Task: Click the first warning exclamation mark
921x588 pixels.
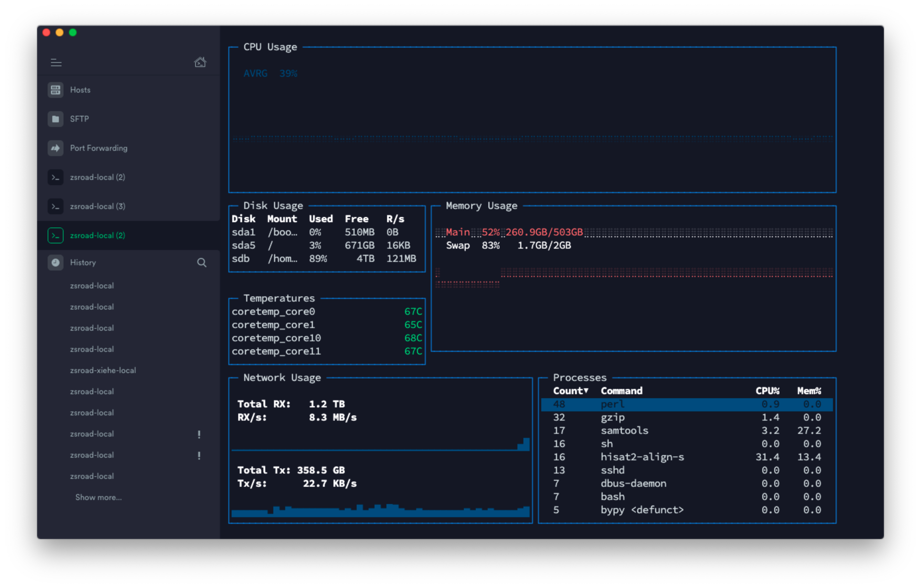Action: click(199, 434)
